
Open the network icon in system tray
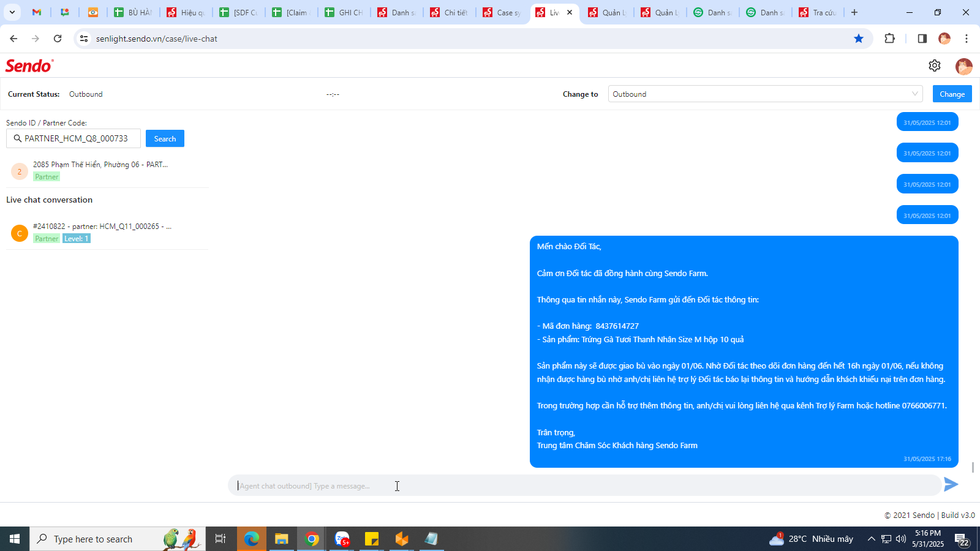pos(886,539)
